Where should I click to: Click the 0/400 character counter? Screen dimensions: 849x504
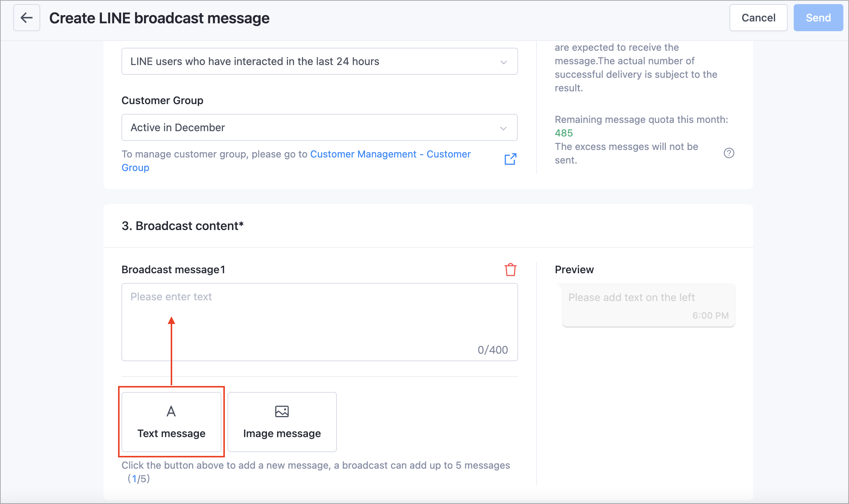493,350
